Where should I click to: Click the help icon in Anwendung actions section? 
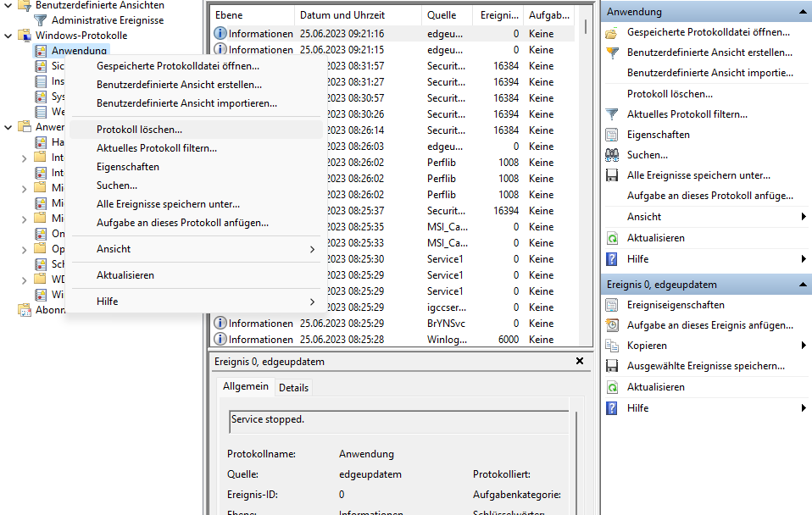pyautogui.click(x=612, y=258)
